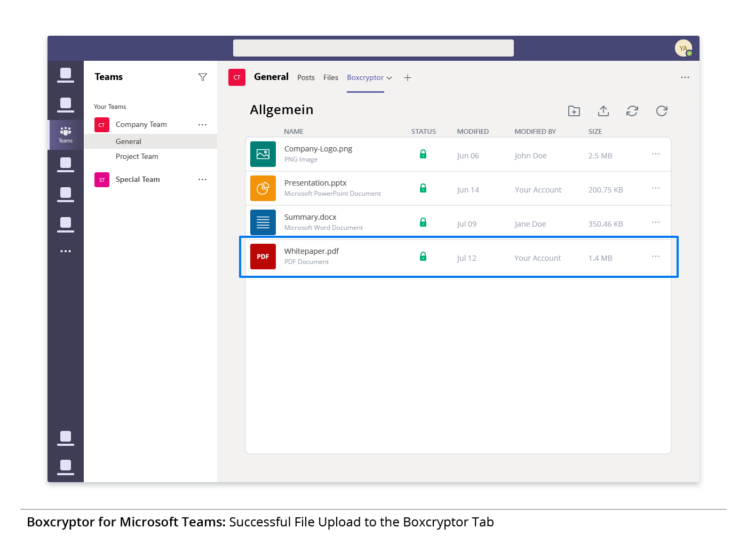Screen dimensions: 747x560
Task: Switch to the Files tab
Action: (x=331, y=78)
